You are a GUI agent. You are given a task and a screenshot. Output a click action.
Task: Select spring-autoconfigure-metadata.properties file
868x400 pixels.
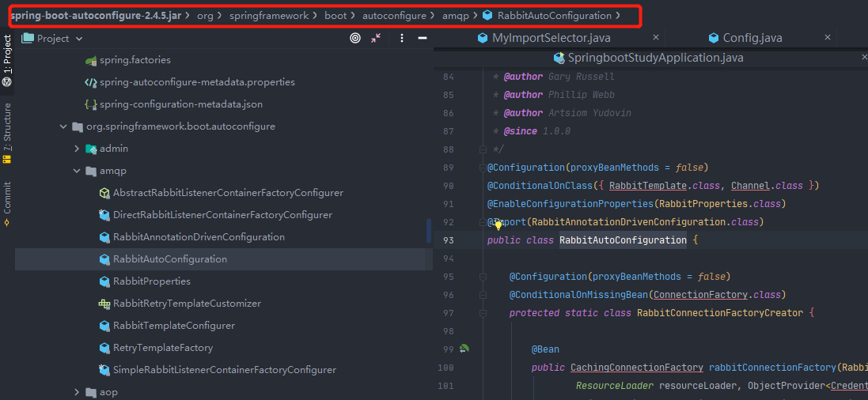197,82
